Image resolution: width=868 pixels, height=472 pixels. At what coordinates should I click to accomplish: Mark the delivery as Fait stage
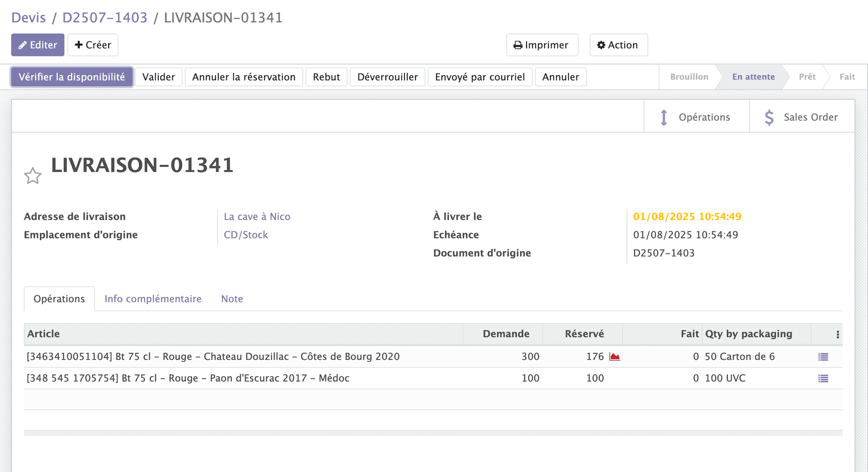click(x=846, y=77)
